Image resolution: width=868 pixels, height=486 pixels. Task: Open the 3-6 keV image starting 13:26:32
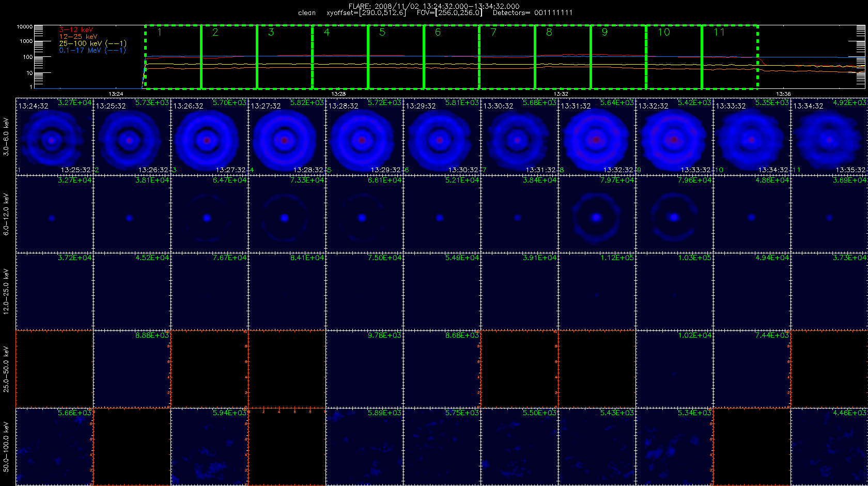[x=209, y=136]
